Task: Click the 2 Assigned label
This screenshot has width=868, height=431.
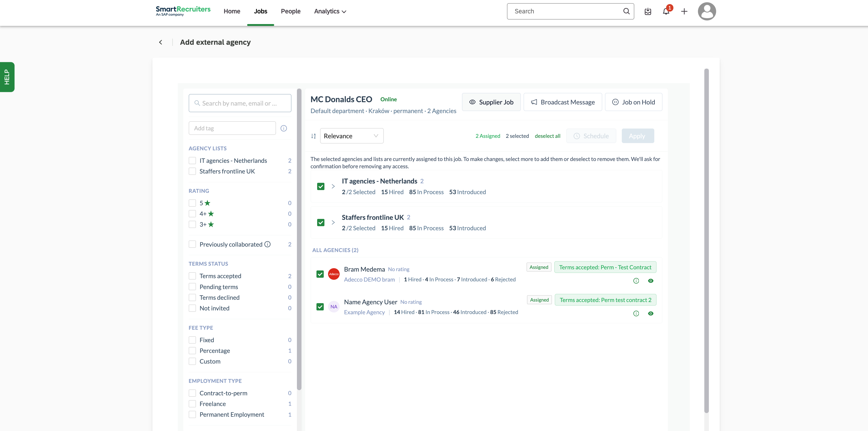Action: click(488, 136)
